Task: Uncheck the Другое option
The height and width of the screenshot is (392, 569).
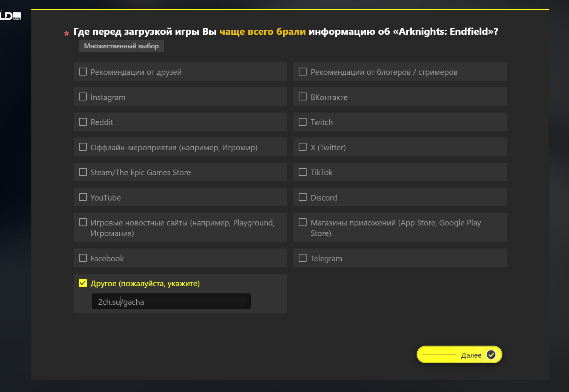Action: (83, 283)
